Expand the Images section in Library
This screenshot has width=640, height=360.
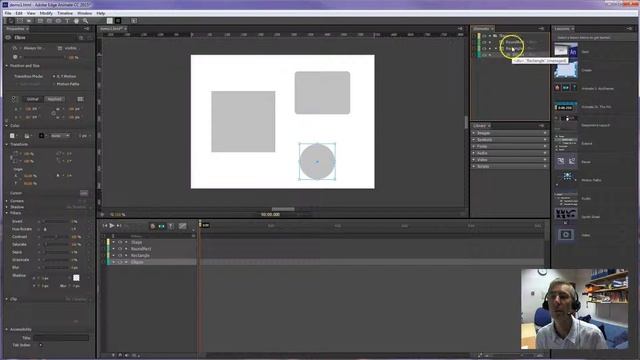pos(473,133)
